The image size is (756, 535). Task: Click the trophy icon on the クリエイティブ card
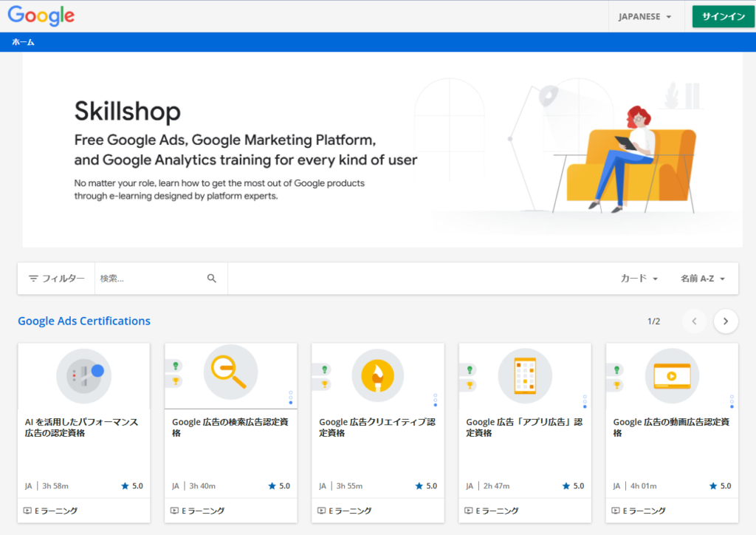click(x=325, y=384)
